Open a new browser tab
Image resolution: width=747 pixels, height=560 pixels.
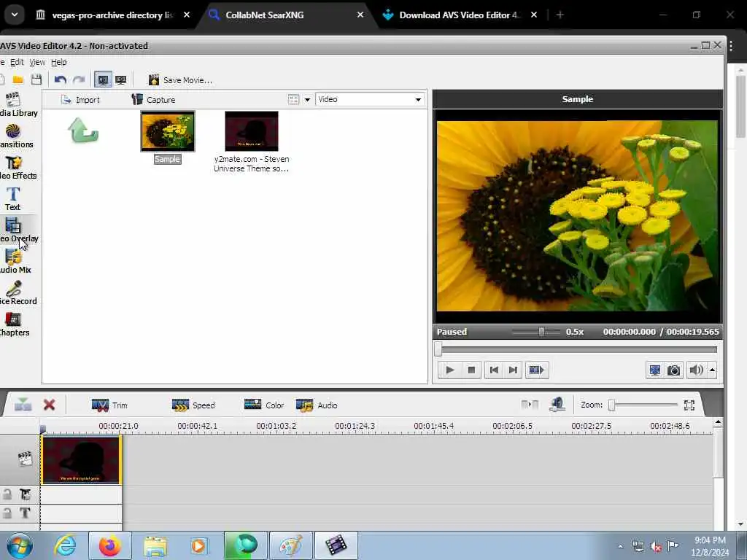[560, 15]
